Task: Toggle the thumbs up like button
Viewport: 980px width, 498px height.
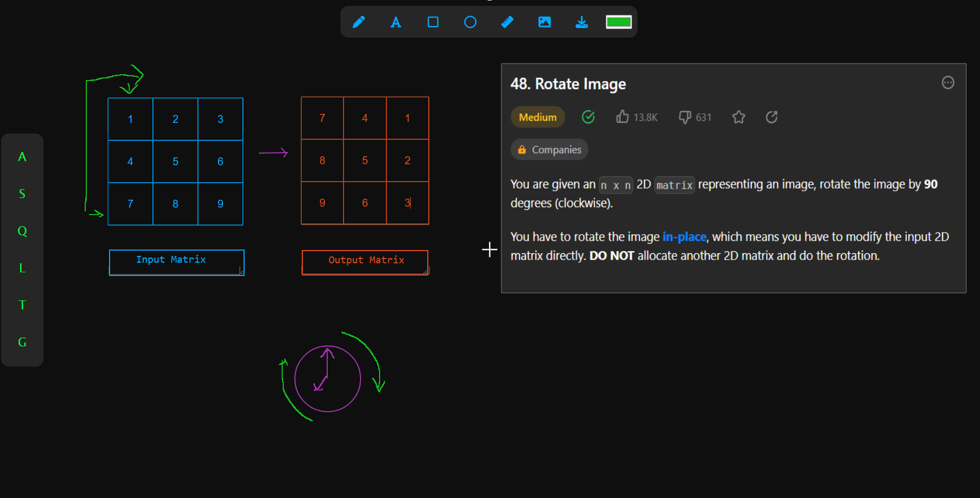Action: pyautogui.click(x=623, y=117)
